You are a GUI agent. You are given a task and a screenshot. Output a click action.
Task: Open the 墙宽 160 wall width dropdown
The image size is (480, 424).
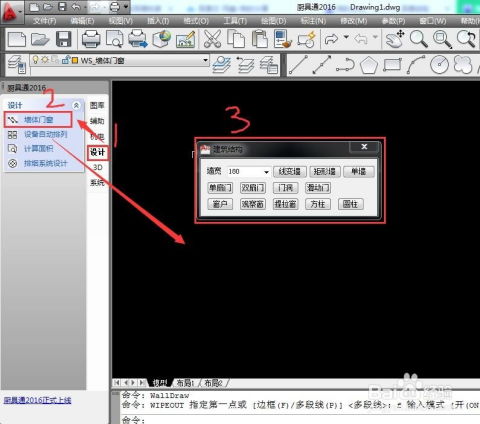[266, 172]
